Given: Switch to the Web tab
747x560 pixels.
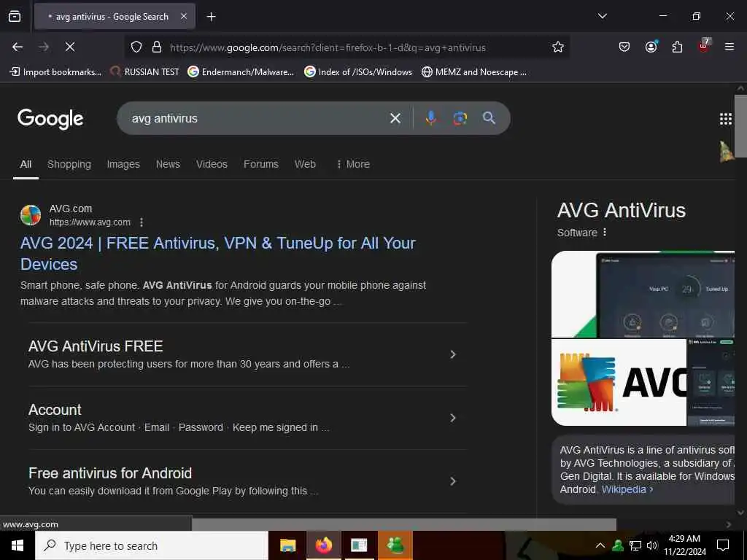Looking at the screenshot, I should coord(305,164).
